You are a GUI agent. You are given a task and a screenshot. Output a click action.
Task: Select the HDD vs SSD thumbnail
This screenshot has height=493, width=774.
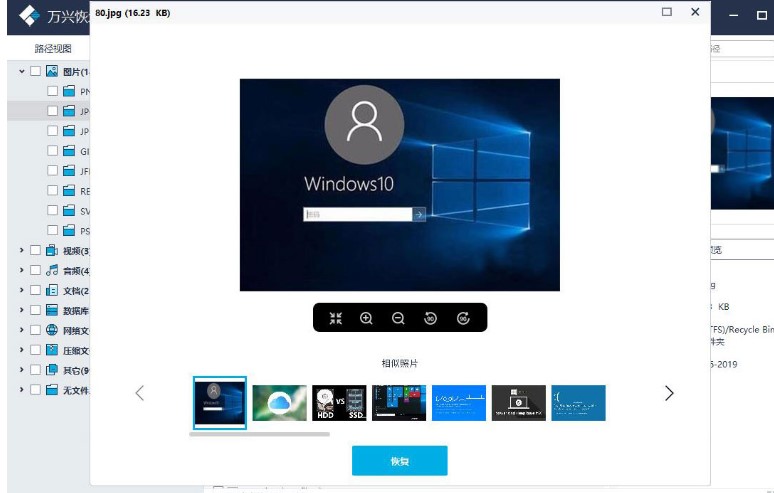(x=339, y=403)
